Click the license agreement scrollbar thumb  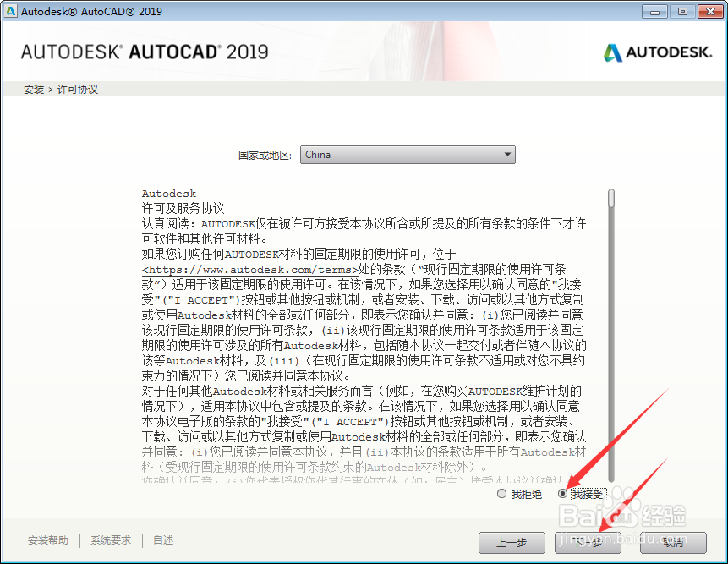[611, 198]
